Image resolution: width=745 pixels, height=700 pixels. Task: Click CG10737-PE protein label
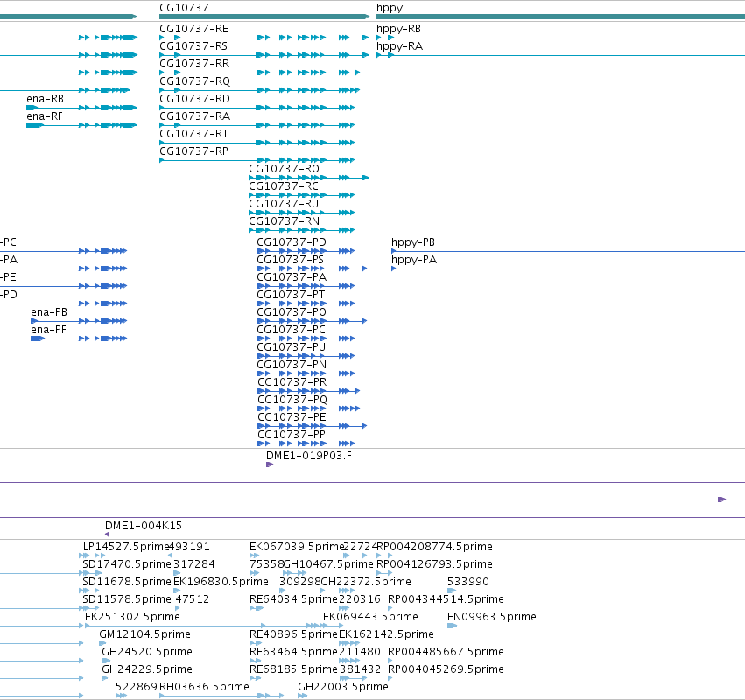pos(292,417)
